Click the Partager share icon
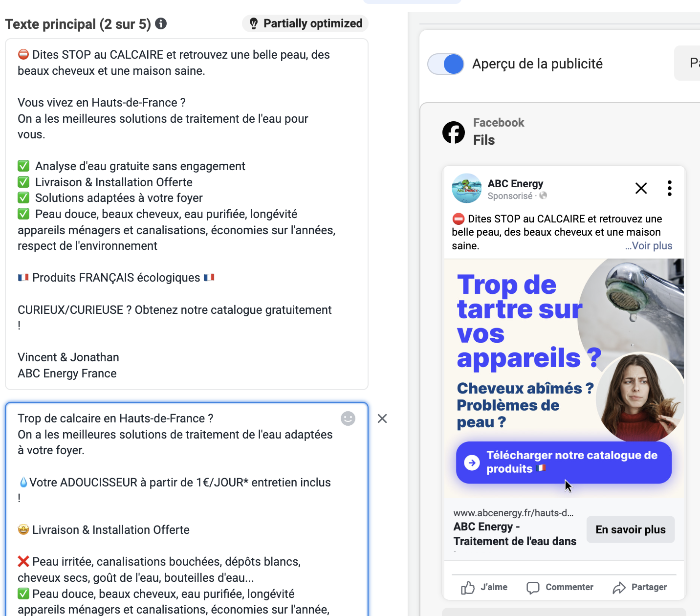Viewport: 700px width, 616px height. click(620, 587)
